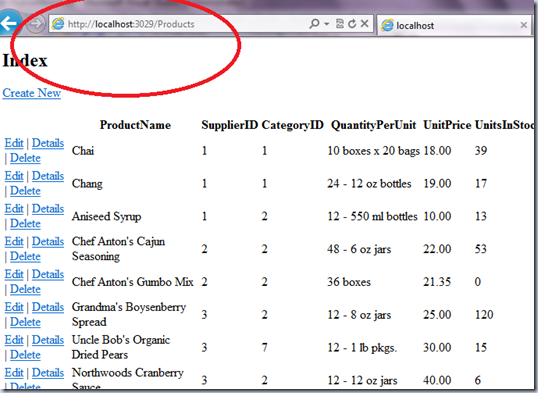The image size is (538, 393).
Task: Click the '36 boxes' quantity cell
Action: coord(349,282)
